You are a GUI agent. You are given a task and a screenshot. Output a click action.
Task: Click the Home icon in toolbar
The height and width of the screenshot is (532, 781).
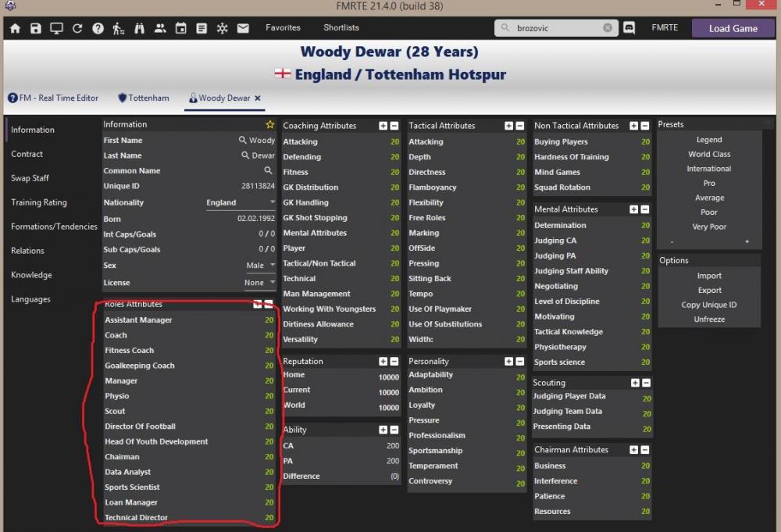[15, 28]
